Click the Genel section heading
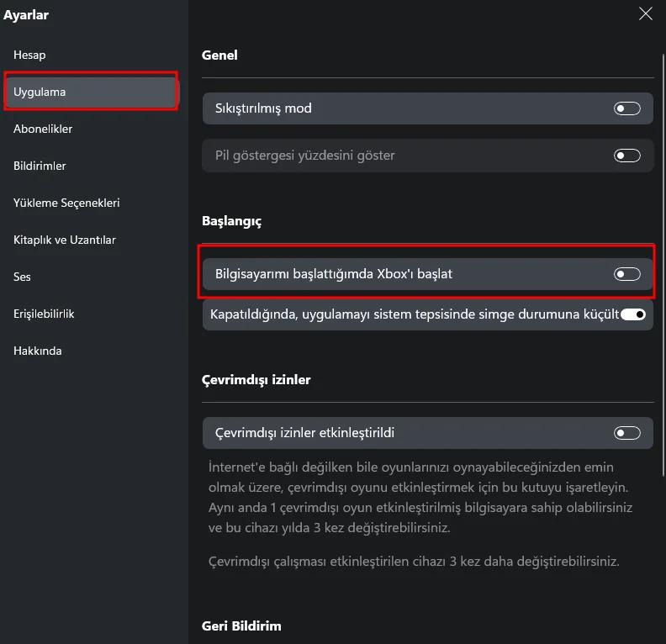The width and height of the screenshot is (666, 644). point(220,55)
